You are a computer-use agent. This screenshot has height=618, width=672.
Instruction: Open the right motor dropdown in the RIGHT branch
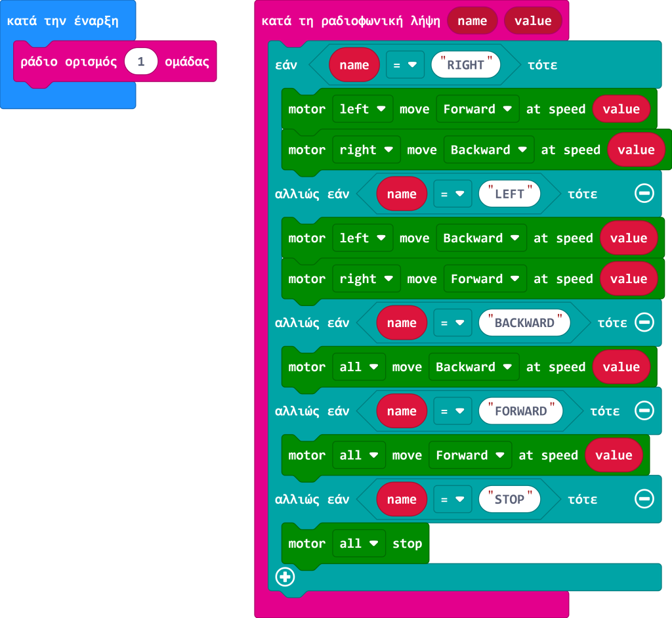click(366, 150)
